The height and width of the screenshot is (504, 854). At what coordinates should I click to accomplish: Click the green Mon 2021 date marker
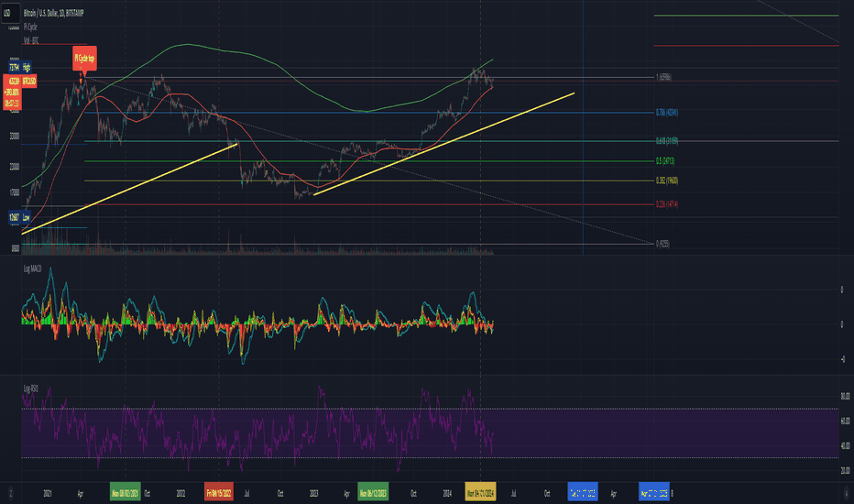[x=126, y=494]
